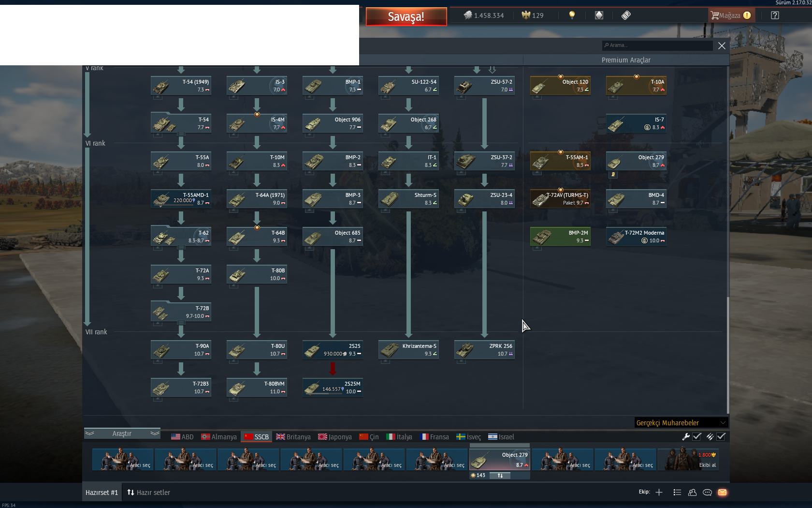Switch to the ABD nation tab
Screen dimensions: 812x508
(x=182, y=437)
